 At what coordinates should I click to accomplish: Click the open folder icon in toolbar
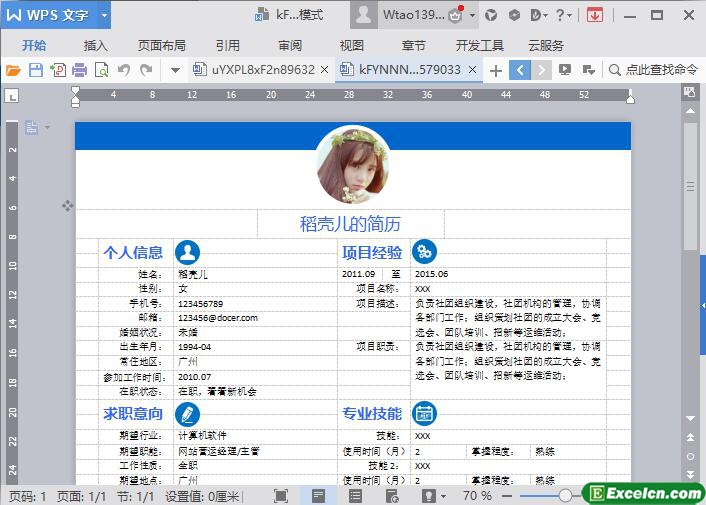click(13, 70)
